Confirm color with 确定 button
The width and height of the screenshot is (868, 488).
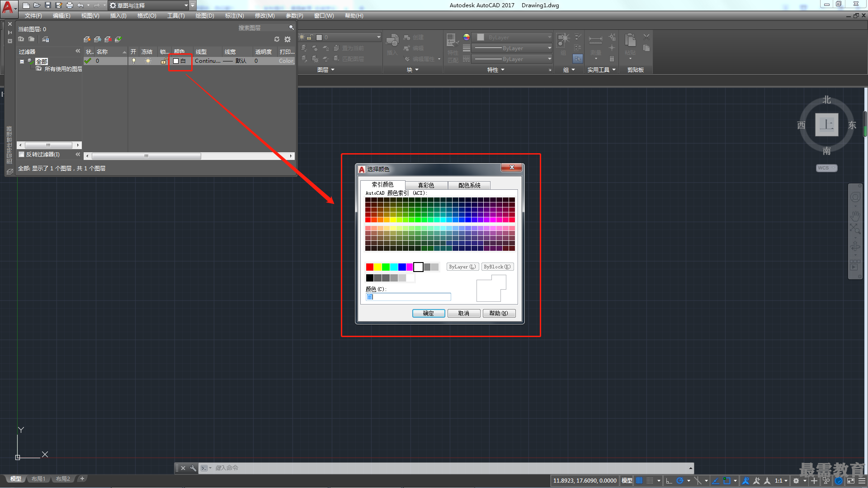(x=429, y=313)
